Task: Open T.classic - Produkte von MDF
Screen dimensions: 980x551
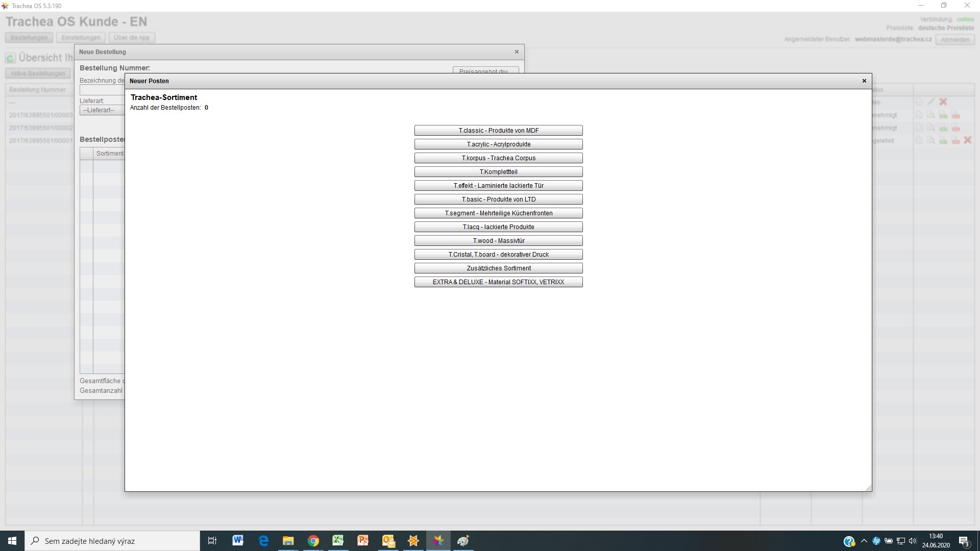Action: (498, 131)
